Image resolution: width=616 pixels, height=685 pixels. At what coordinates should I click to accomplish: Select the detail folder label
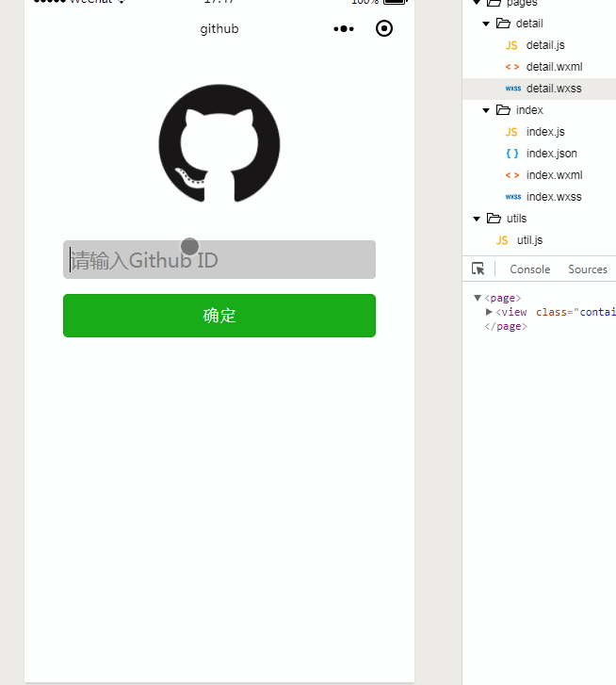(529, 24)
